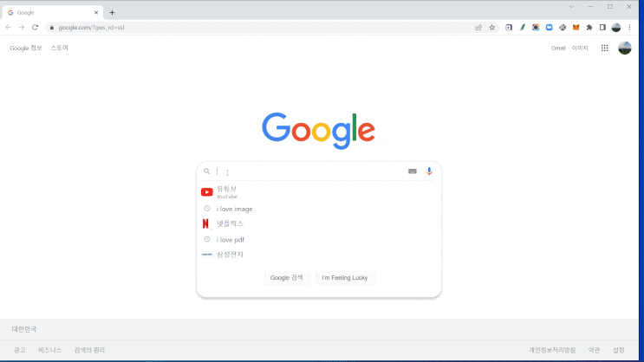Image resolution: width=644 pixels, height=362 pixels.
Task: Open the 약관 footer link
Action: pos(595,350)
